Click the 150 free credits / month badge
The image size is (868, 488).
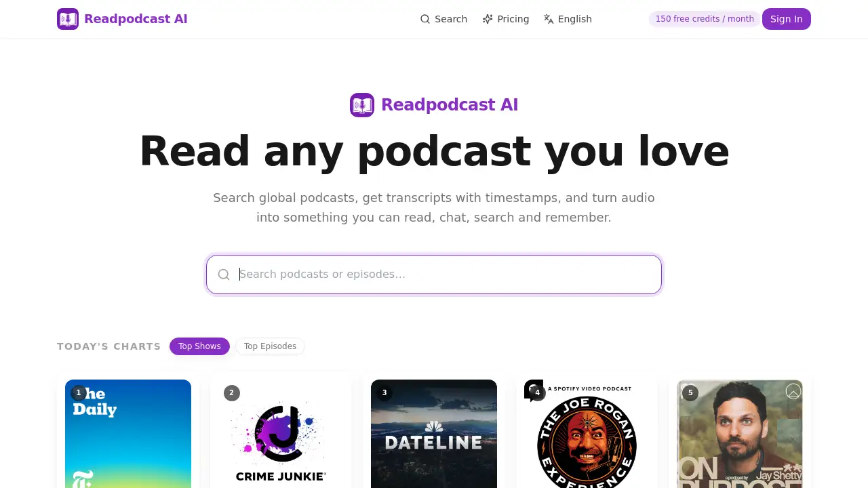(x=705, y=19)
